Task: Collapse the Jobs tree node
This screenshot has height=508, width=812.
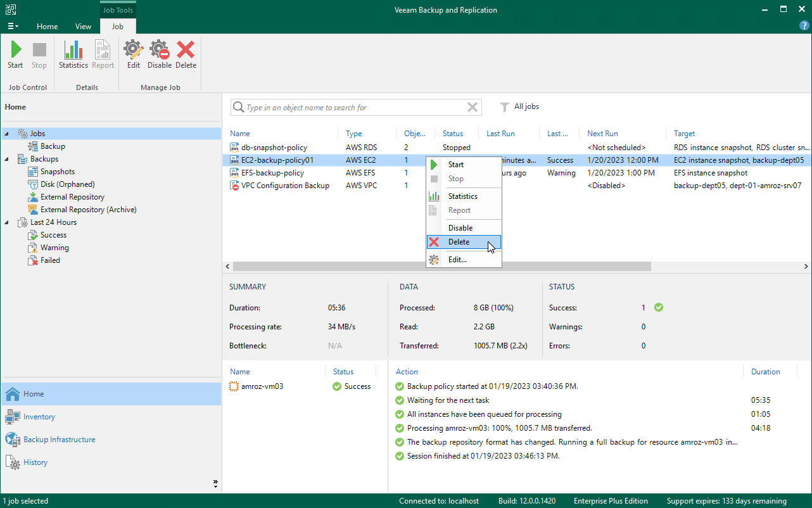Action: point(5,133)
